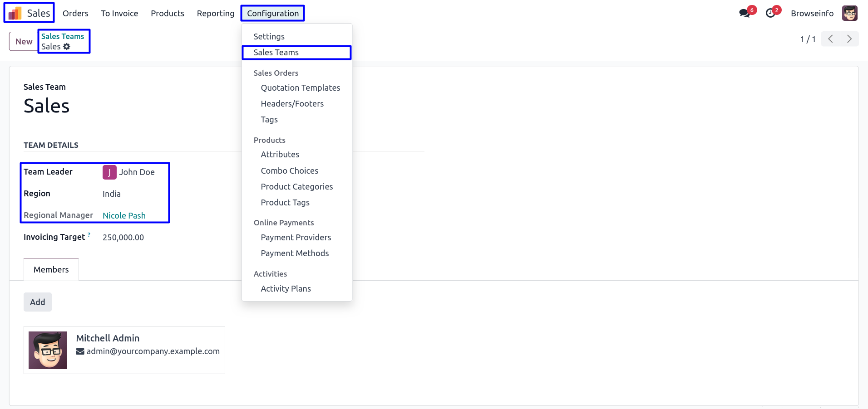The image size is (868, 409).
Task: Open the Nicole Pash link
Action: (124, 216)
